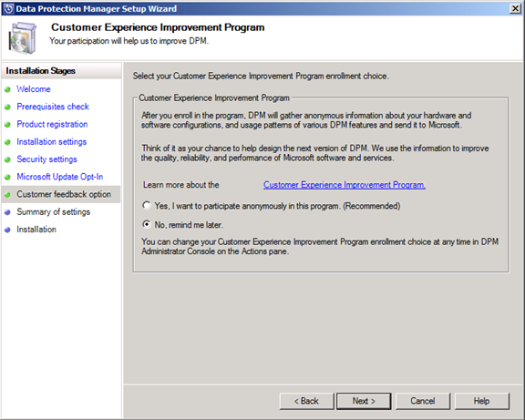The image size is (525, 420).
Task: Cancel the DPM setup wizard
Action: 423,401
